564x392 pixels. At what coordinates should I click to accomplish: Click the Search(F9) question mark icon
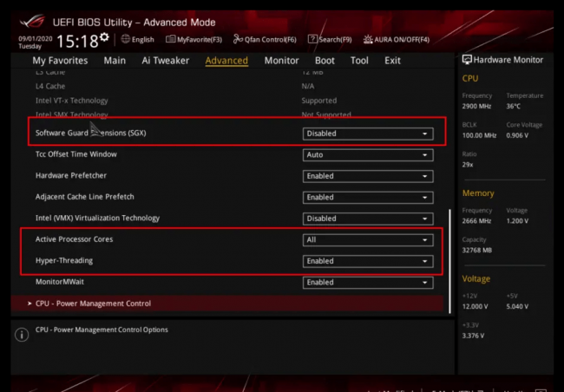coord(312,39)
